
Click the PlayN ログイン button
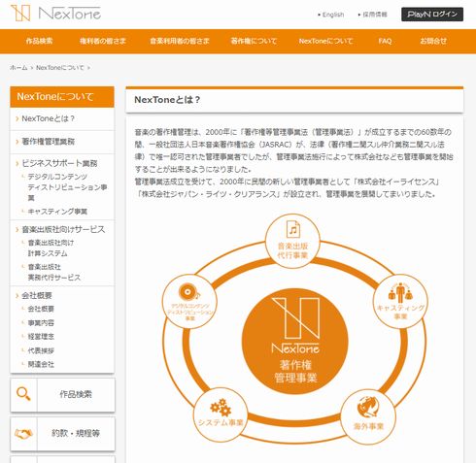[432, 15]
